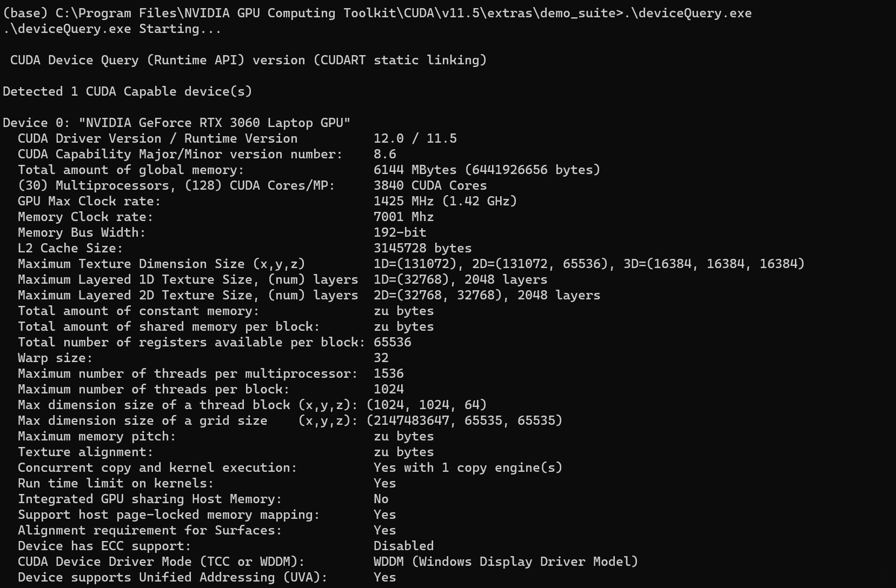Screen dimensions: 896x588
Task: Click the 192-bit memory bus width value
Action: click(400, 232)
